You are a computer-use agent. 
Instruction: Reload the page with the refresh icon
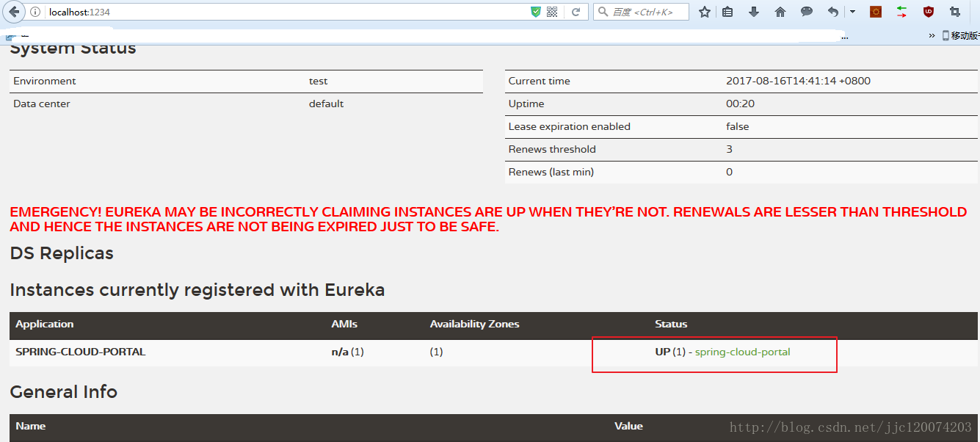point(576,12)
